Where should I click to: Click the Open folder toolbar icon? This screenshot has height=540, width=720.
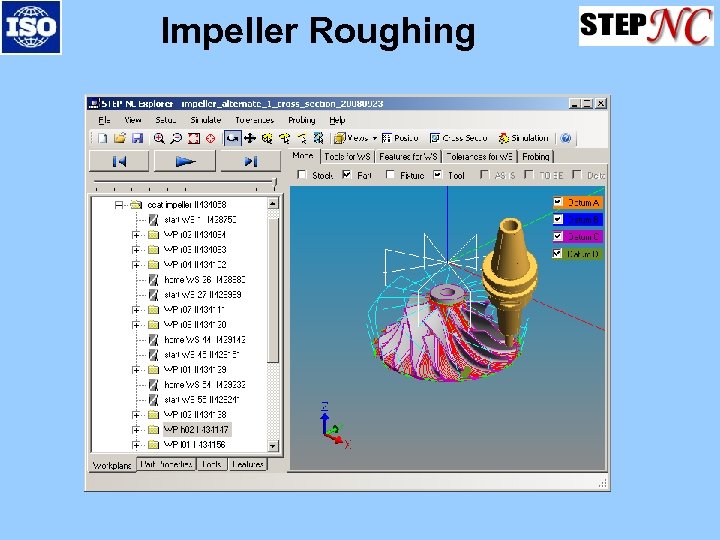click(120, 138)
